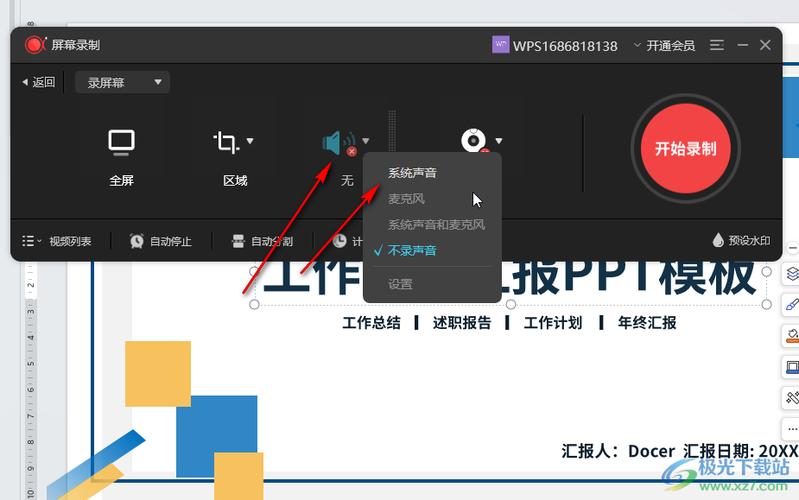
Task: Click the design tools icon in WPS sidebar
Action: pos(792,398)
